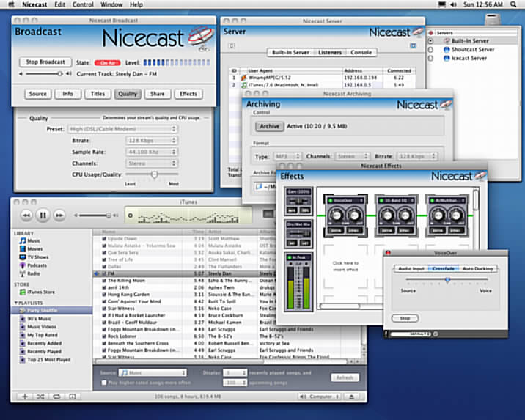
Task: Adjust the Crossfade Source/Voice slider
Action: (x=447, y=279)
